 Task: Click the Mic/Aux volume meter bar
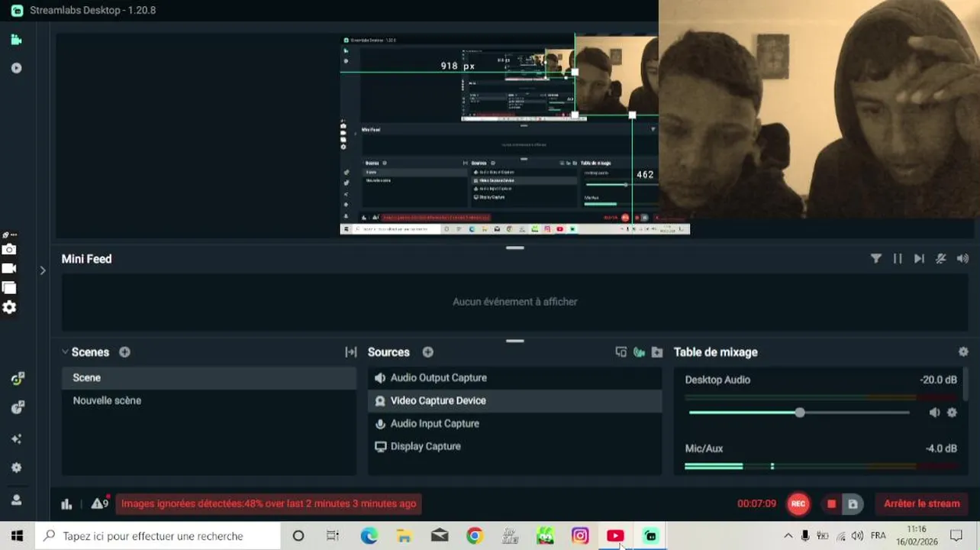point(821,466)
